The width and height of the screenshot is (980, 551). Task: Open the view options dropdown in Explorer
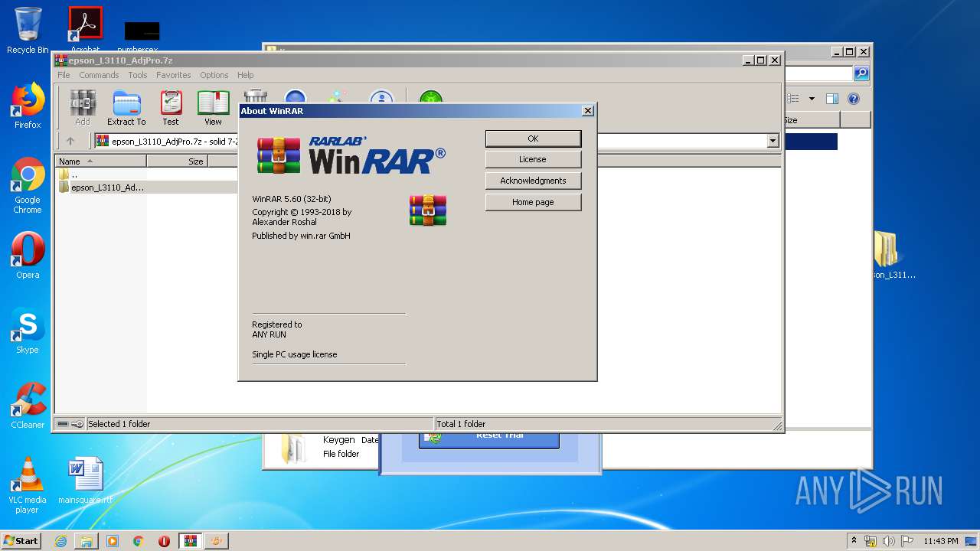click(x=812, y=99)
